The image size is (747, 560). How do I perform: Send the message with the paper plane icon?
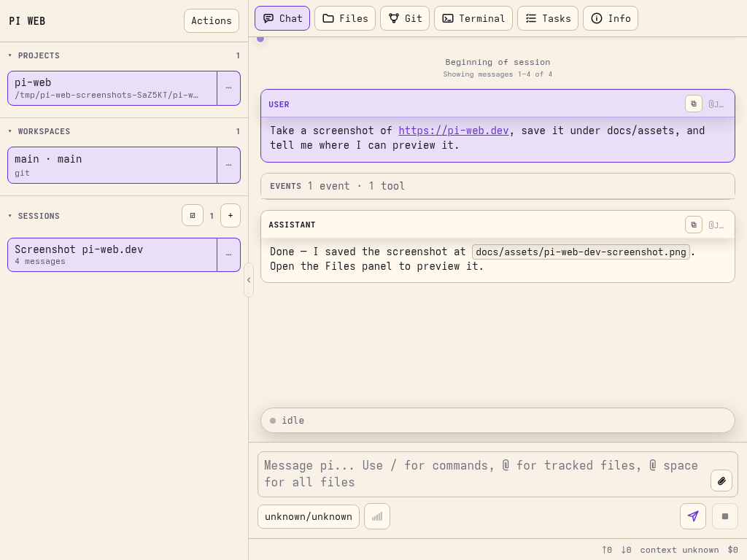tap(693, 516)
